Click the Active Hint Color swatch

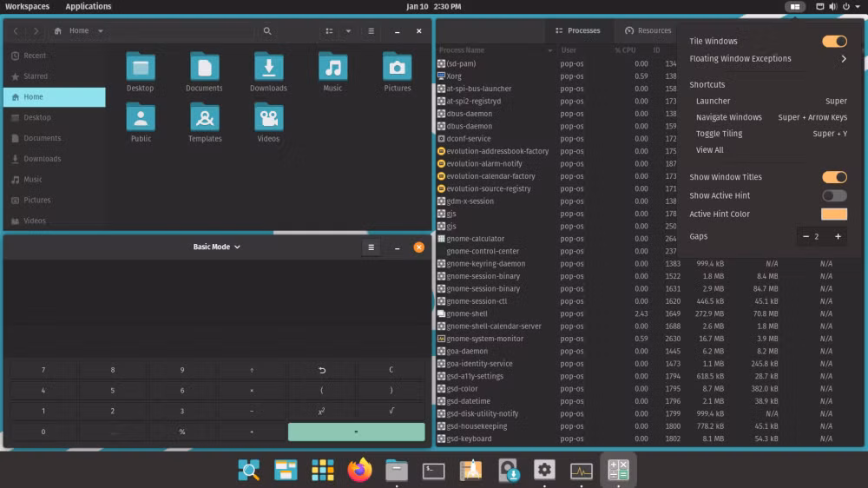coord(833,214)
